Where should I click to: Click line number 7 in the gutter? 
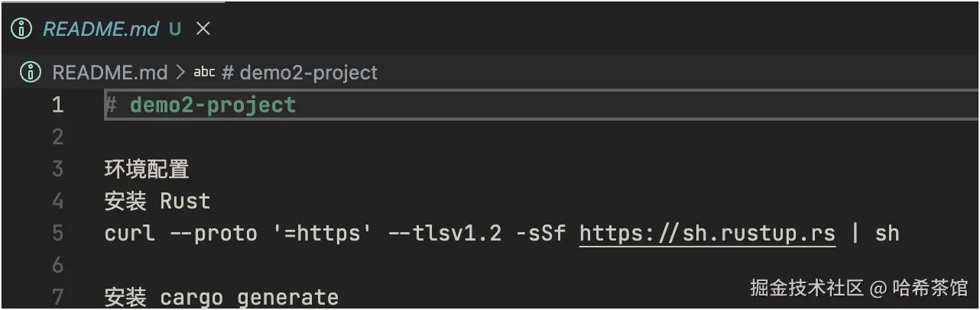pyautogui.click(x=57, y=296)
